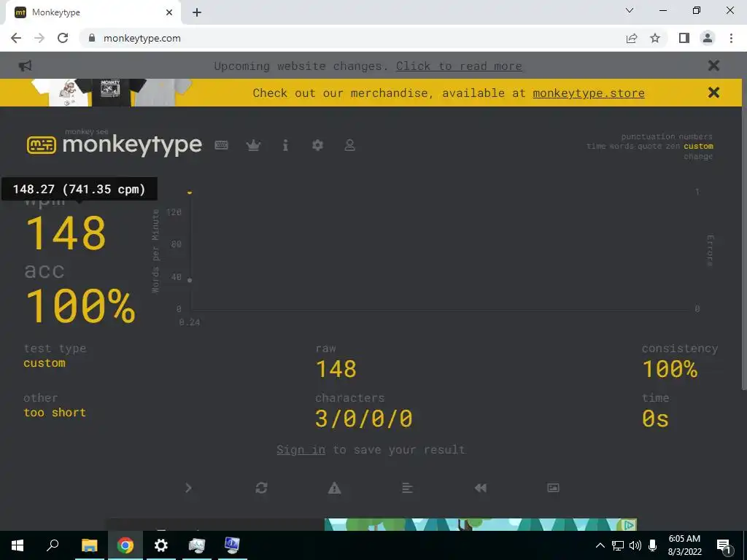Click the raw 148 value
Screen dimensions: 747x560
coord(336,369)
